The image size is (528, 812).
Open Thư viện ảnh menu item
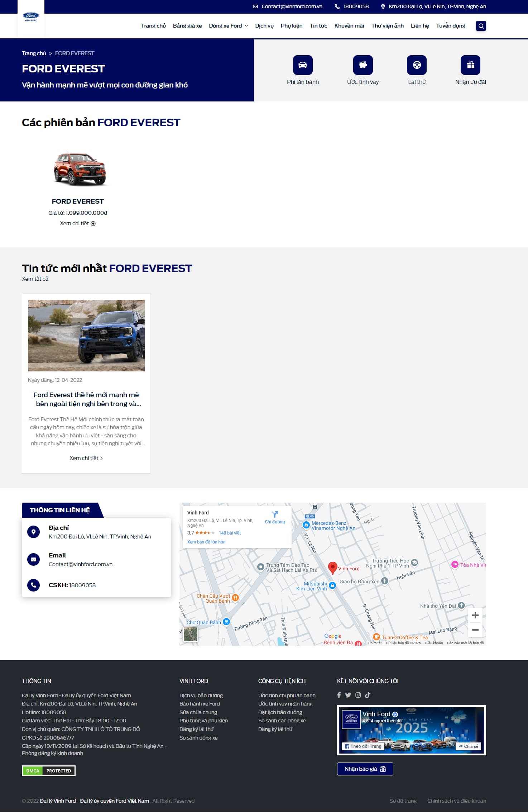(x=388, y=26)
